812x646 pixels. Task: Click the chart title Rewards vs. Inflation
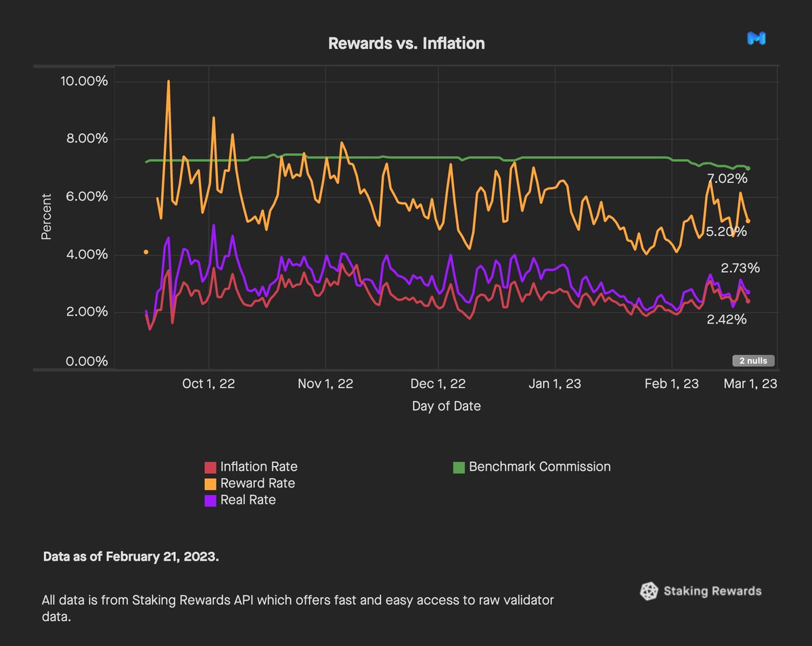pos(407,43)
